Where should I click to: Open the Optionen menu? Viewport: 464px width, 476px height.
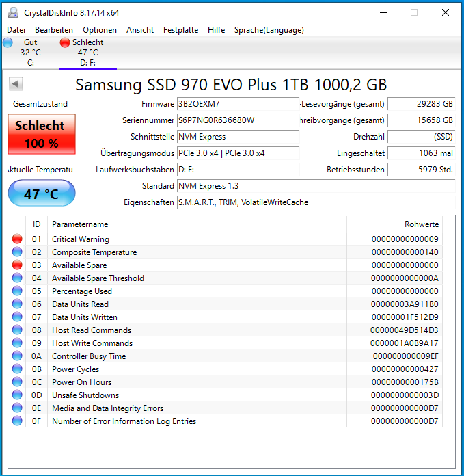click(100, 30)
